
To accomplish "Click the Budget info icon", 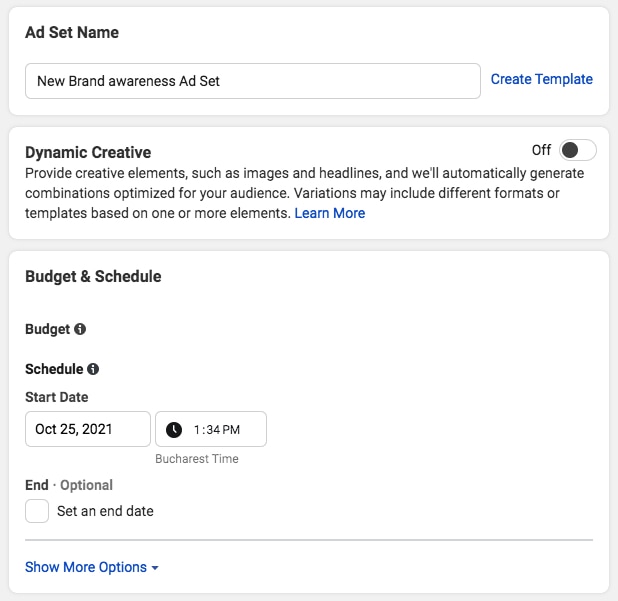I will pyautogui.click(x=80, y=329).
